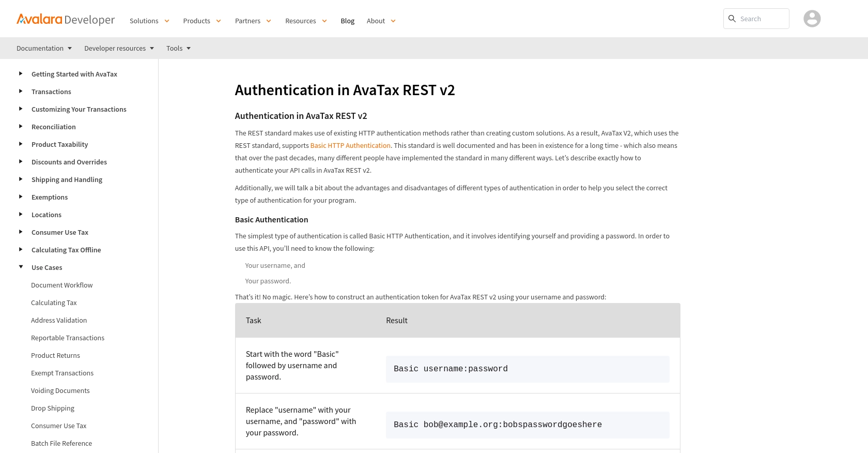Expand the Transactions section arrow

click(x=21, y=91)
